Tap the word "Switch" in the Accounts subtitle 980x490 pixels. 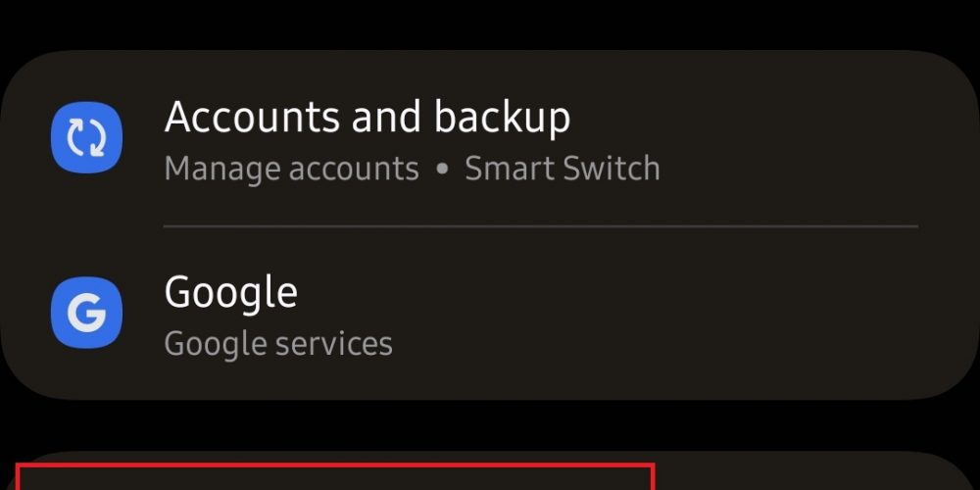(615, 169)
